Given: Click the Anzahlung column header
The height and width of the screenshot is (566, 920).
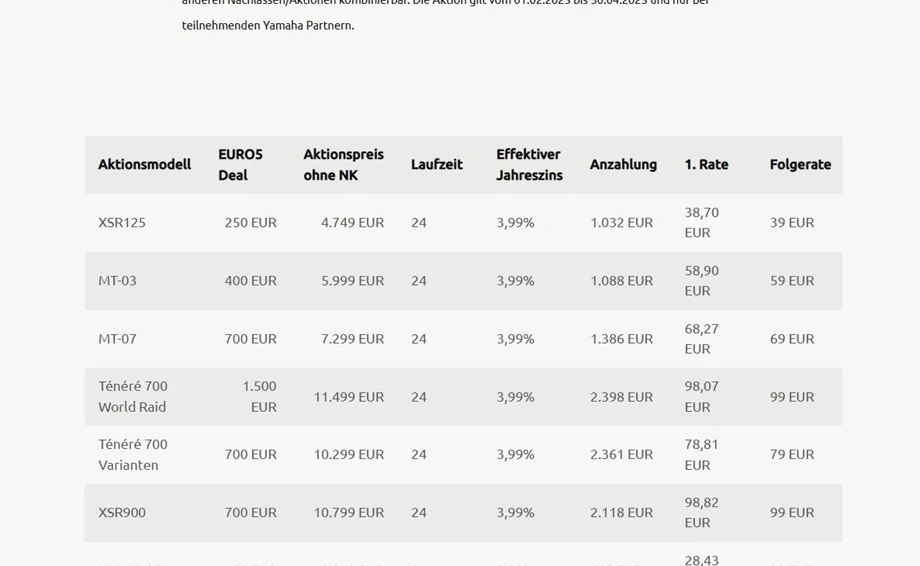Looking at the screenshot, I should point(623,164).
